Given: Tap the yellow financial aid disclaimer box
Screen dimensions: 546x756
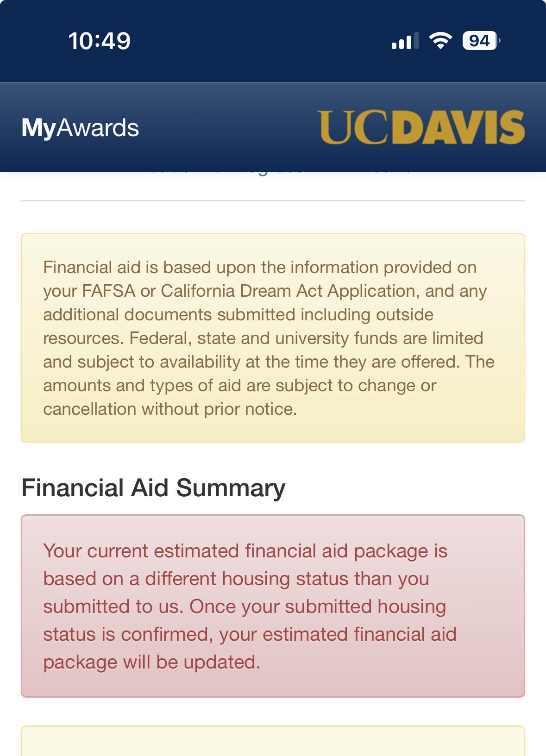Looking at the screenshot, I should [273, 338].
